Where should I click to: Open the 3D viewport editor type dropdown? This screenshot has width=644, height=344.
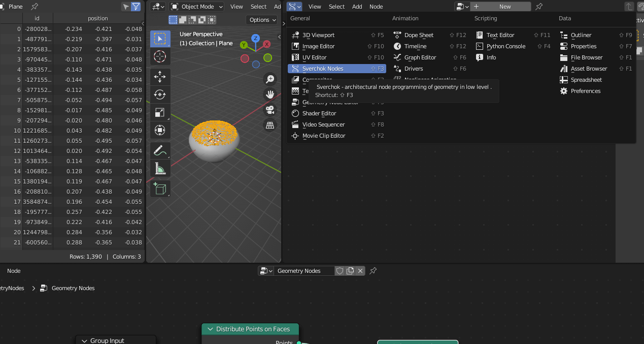point(158,7)
